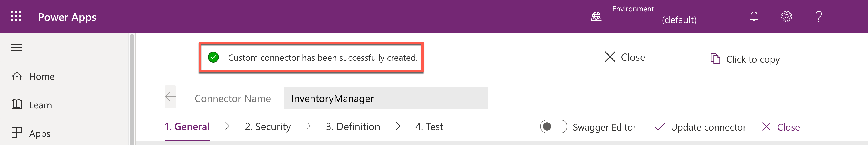
Task: Go to the 4. Test step
Action: [429, 127]
